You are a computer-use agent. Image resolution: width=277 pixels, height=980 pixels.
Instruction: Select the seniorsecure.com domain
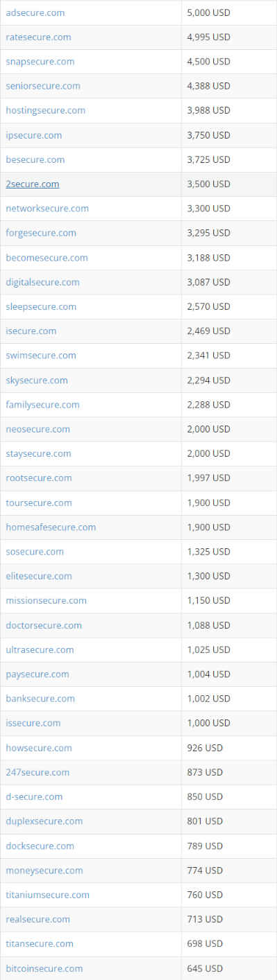tap(43, 86)
